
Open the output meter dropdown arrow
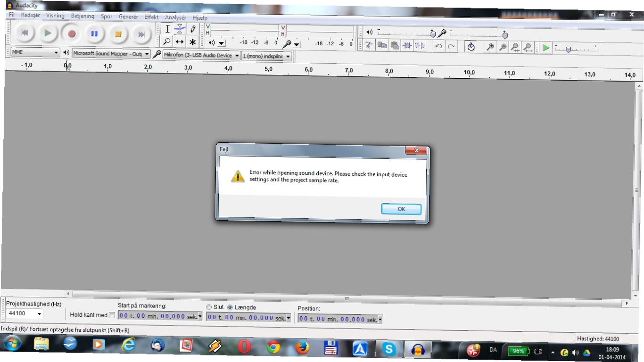pos(222,43)
